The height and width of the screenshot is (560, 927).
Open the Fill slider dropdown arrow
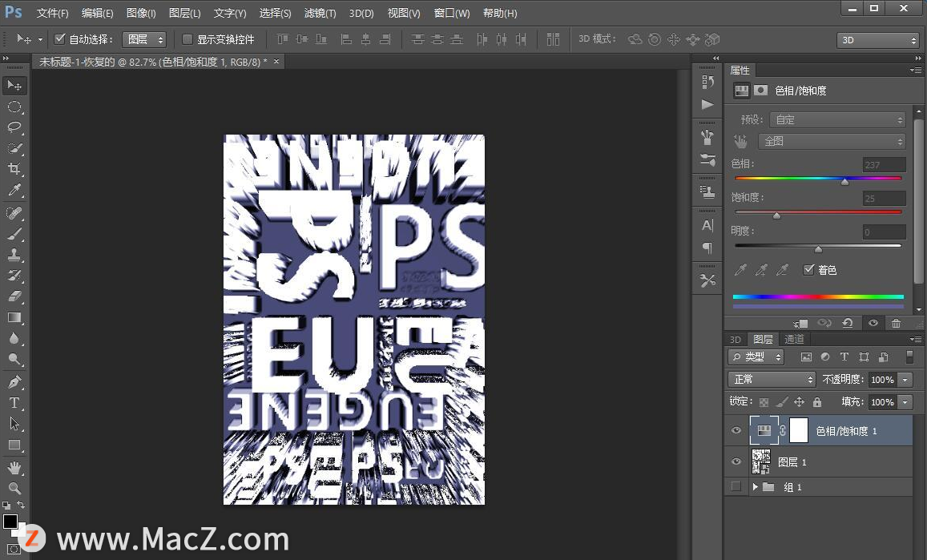(x=905, y=402)
